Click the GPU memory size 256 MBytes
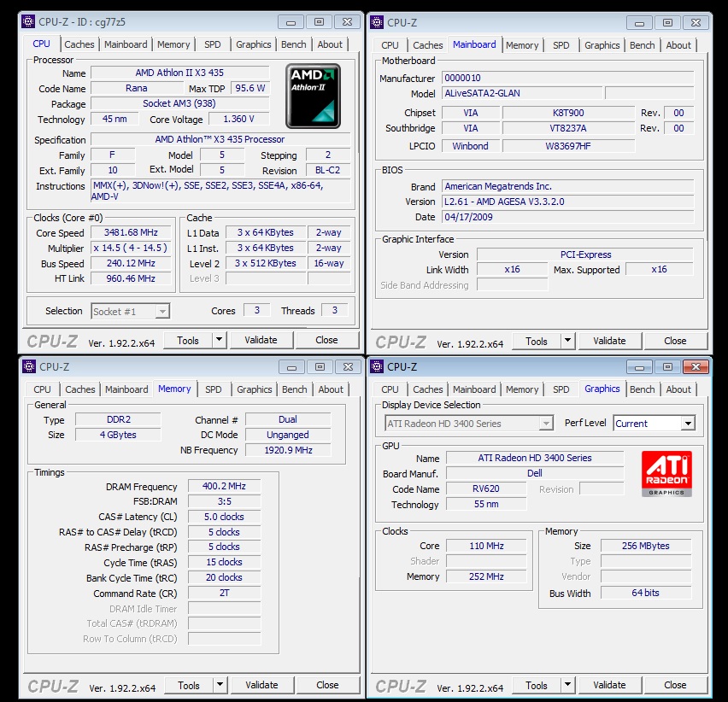Image resolution: width=728 pixels, height=702 pixels. (x=646, y=546)
